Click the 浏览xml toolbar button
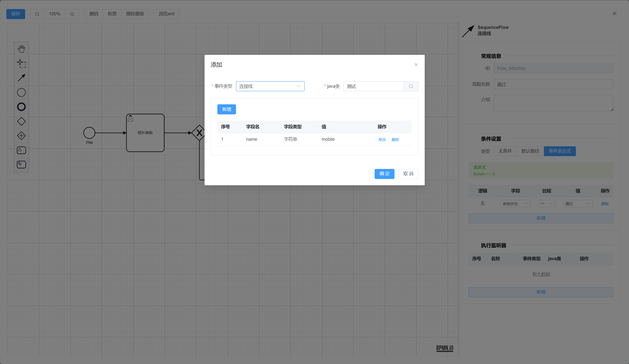629x364 pixels. 166,14
